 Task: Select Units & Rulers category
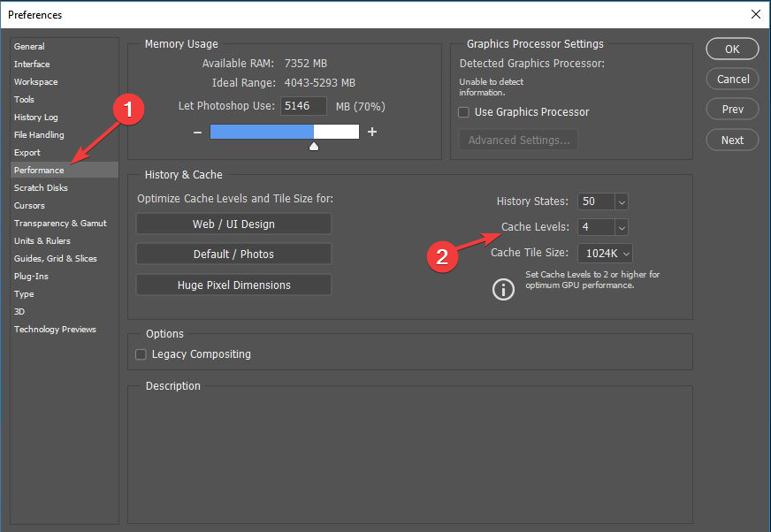[42, 241]
